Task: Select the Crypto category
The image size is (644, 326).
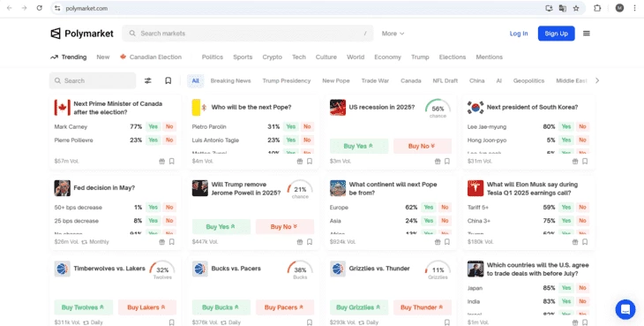Action: pos(273,57)
